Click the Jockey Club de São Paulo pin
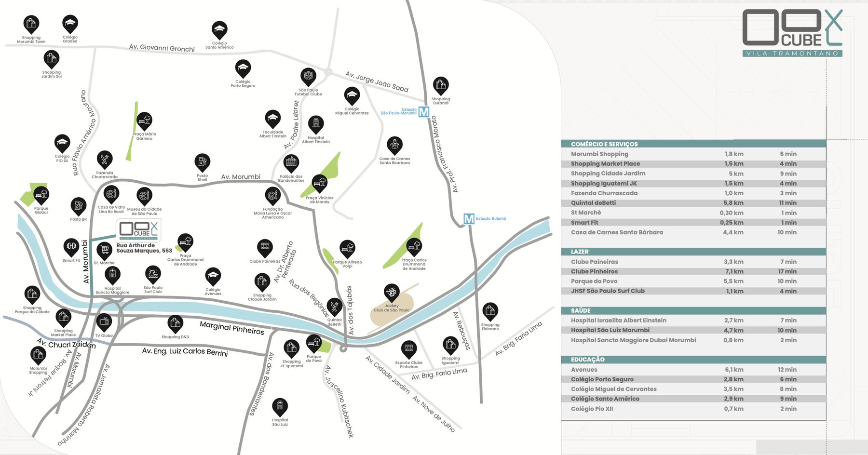This screenshot has height=455, width=868. [392, 293]
